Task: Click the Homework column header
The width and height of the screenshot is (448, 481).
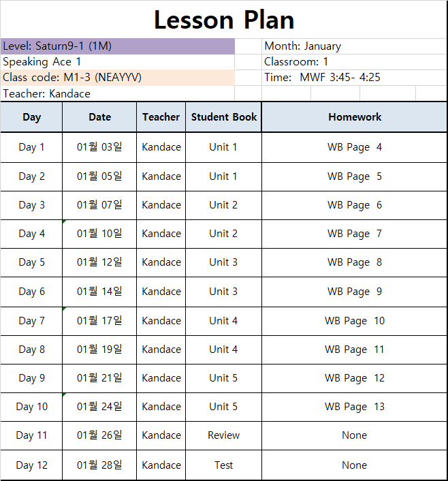Action: [354, 117]
